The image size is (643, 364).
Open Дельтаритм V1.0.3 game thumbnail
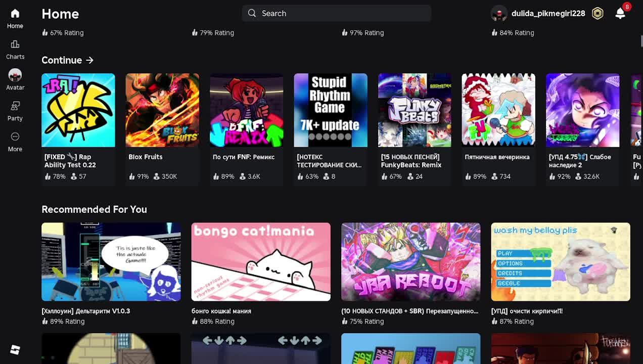[111, 262]
